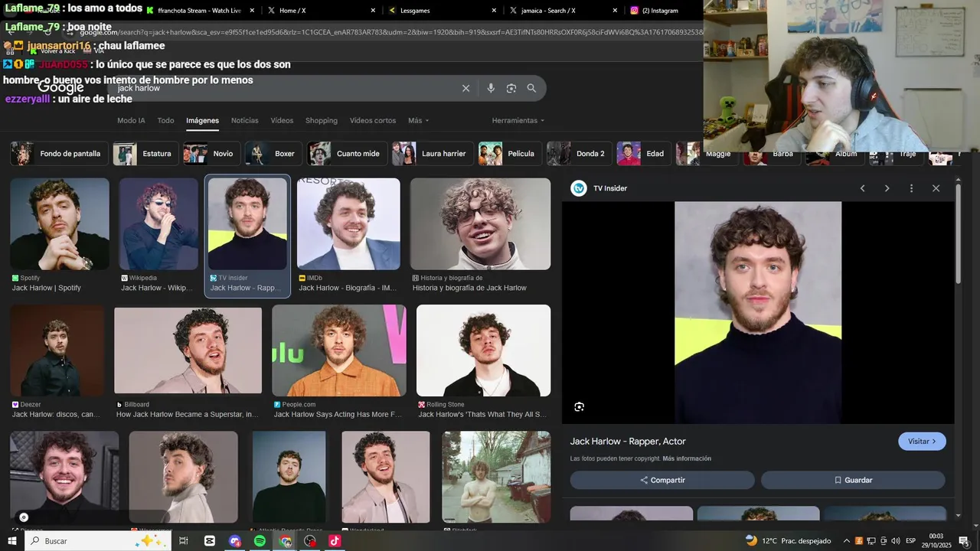Switch to Modo IA tab

(131, 121)
